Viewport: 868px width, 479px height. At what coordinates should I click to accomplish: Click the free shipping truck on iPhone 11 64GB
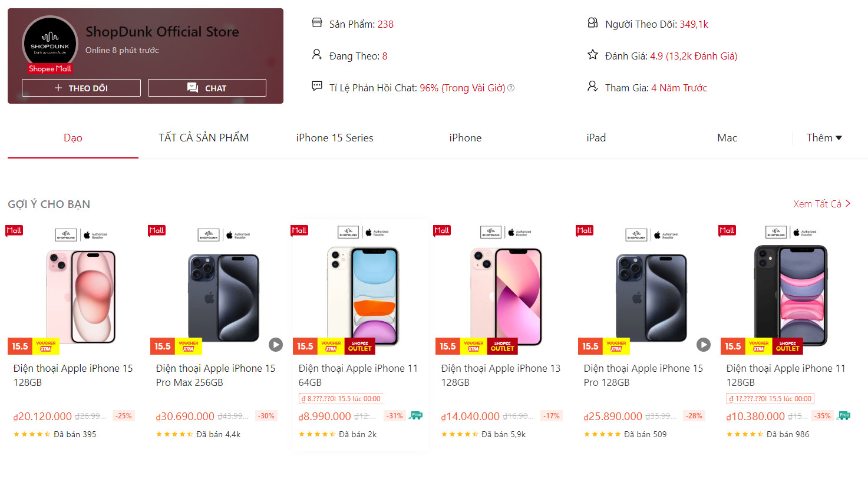point(416,415)
